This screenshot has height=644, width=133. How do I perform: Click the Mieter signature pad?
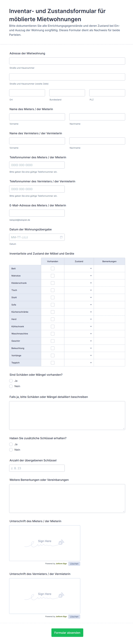tap(45, 543)
